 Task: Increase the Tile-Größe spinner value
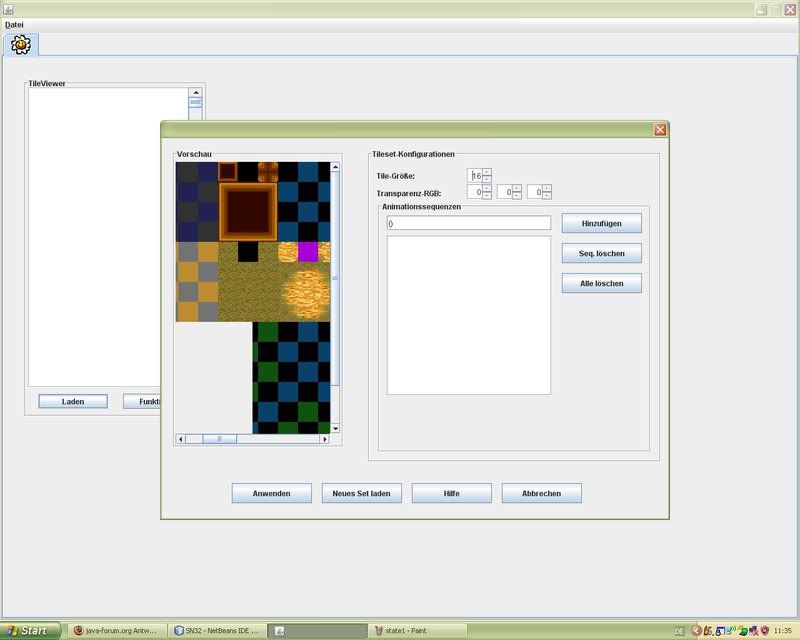click(487, 172)
